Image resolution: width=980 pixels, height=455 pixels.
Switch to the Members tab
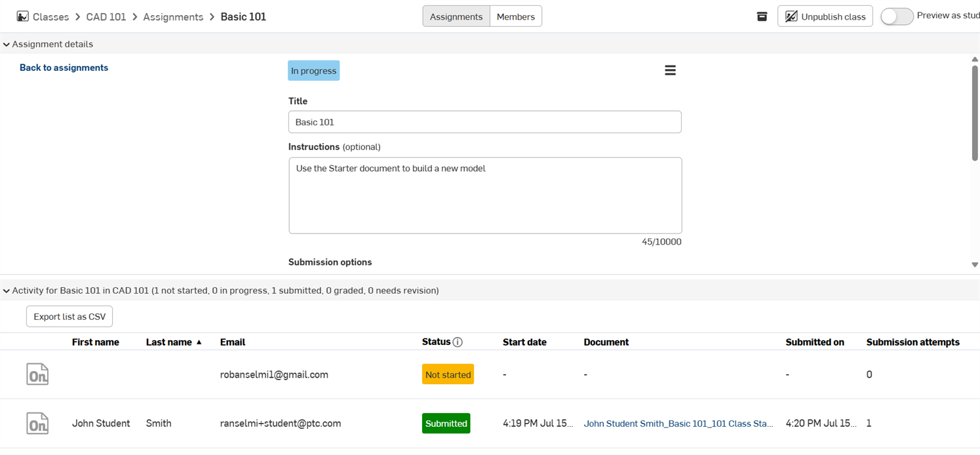[x=515, y=16]
